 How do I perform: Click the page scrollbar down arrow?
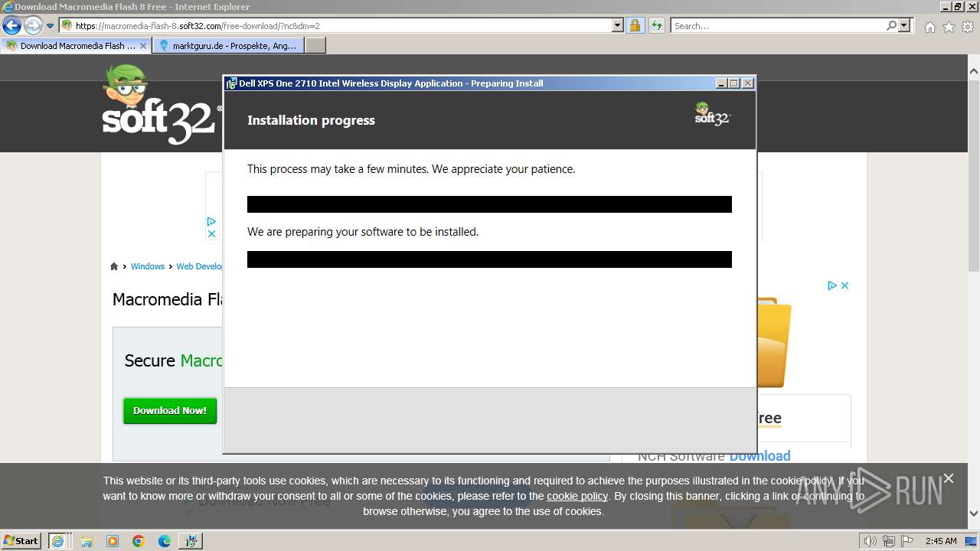tap(974, 514)
